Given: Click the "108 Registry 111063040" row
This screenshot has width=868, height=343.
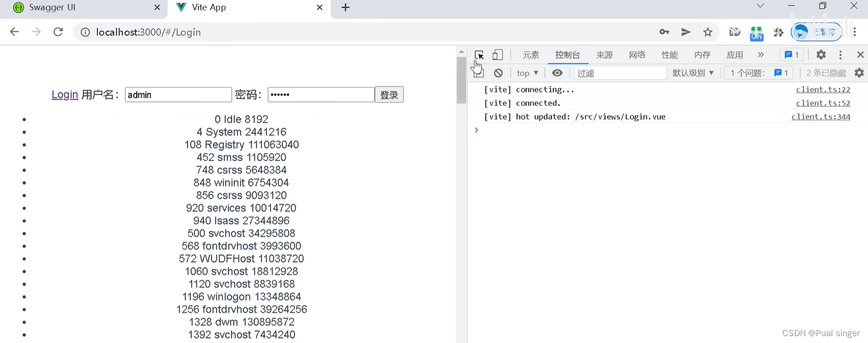Looking at the screenshot, I should click(x=242, y=145).
